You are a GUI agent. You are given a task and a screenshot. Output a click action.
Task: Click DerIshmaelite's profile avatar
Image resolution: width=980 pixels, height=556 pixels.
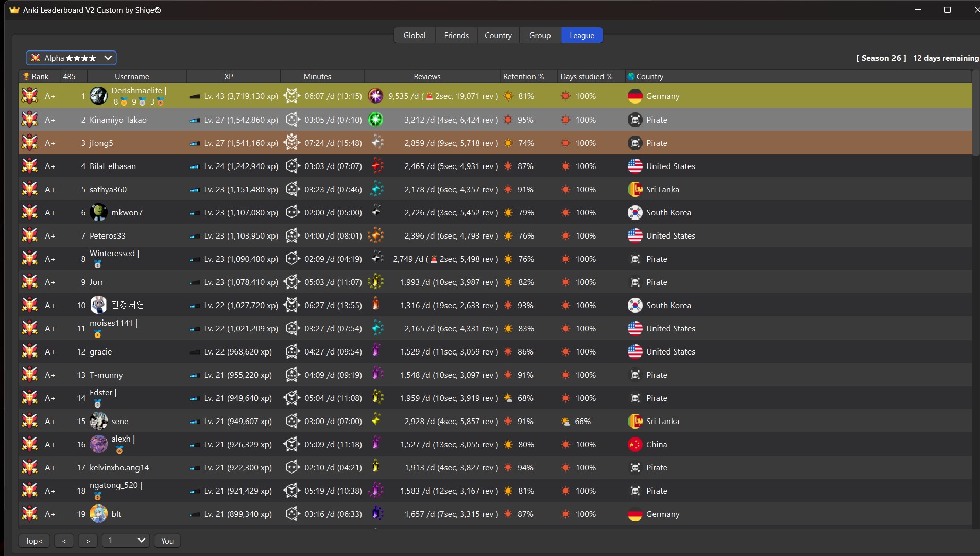coord(98,96)
